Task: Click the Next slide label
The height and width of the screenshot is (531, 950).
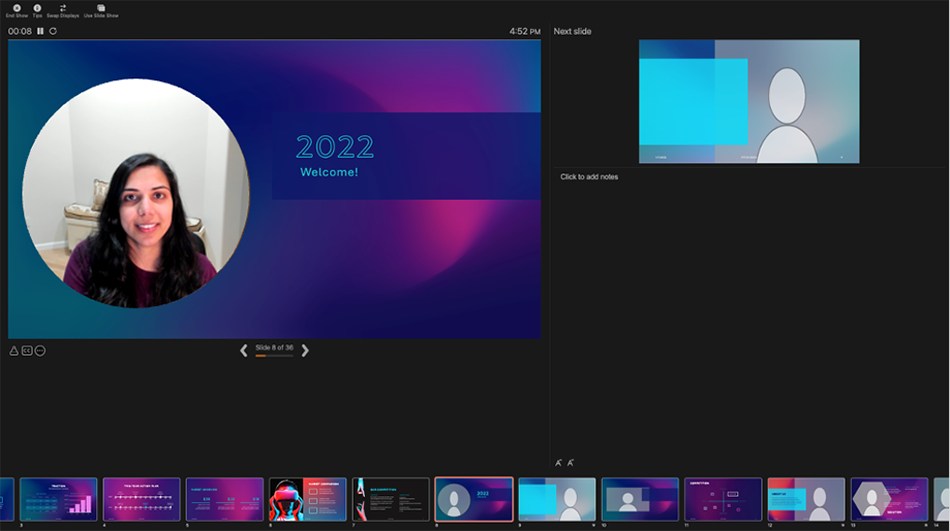Action: [x=573, y=31]
